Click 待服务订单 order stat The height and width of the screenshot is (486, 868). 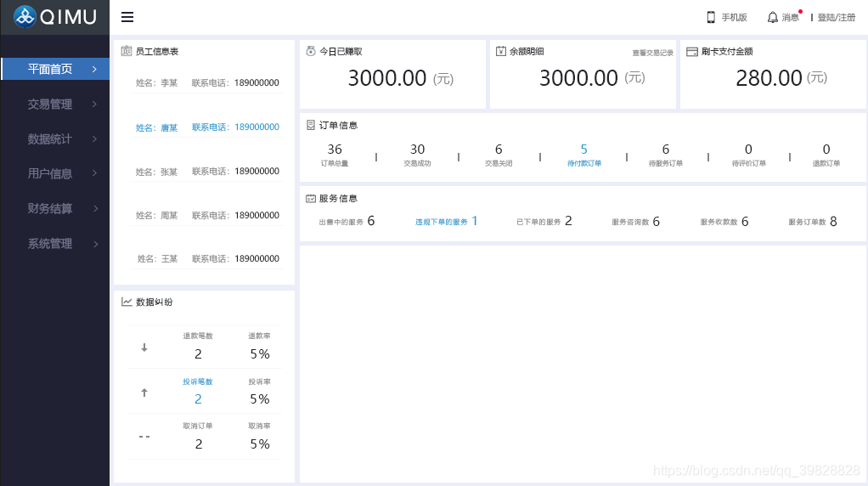coord(665,155)
